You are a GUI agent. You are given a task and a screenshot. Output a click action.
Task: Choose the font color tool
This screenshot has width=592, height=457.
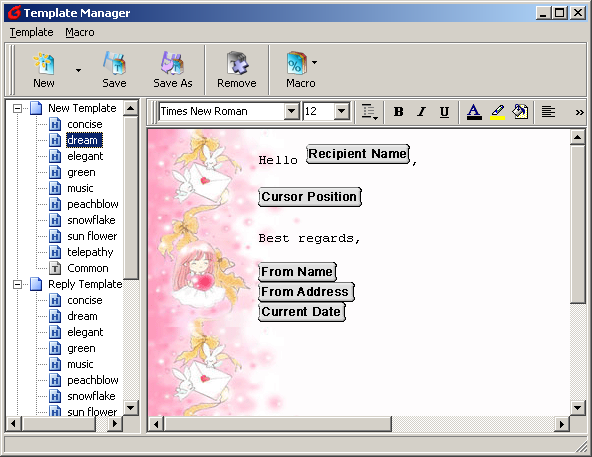tap(474, 112)
